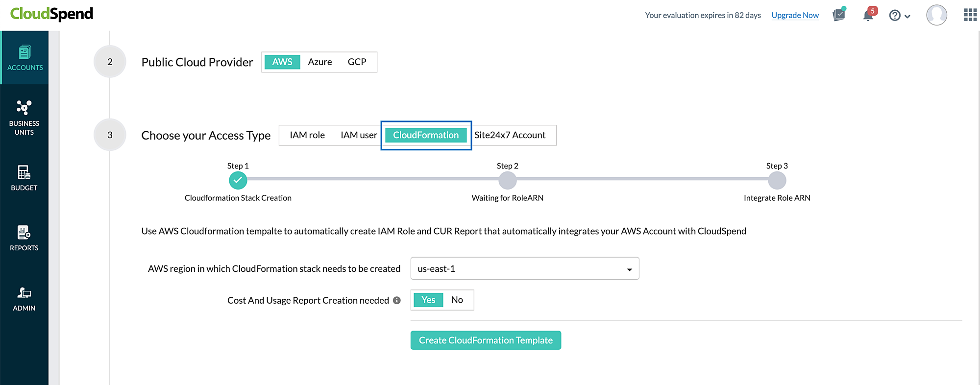Click the Upgrade Now link
This screenshot has width=980, height=385.
(795, 15)
